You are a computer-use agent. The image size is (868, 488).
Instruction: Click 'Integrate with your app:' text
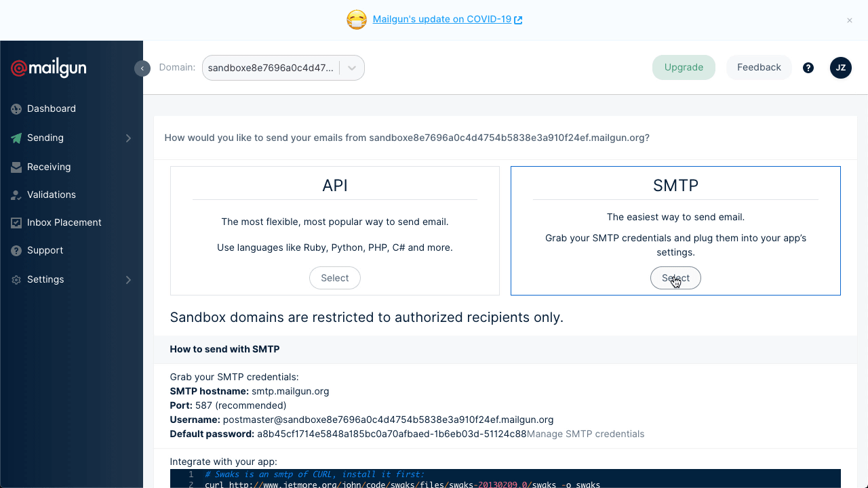(223, 462)
